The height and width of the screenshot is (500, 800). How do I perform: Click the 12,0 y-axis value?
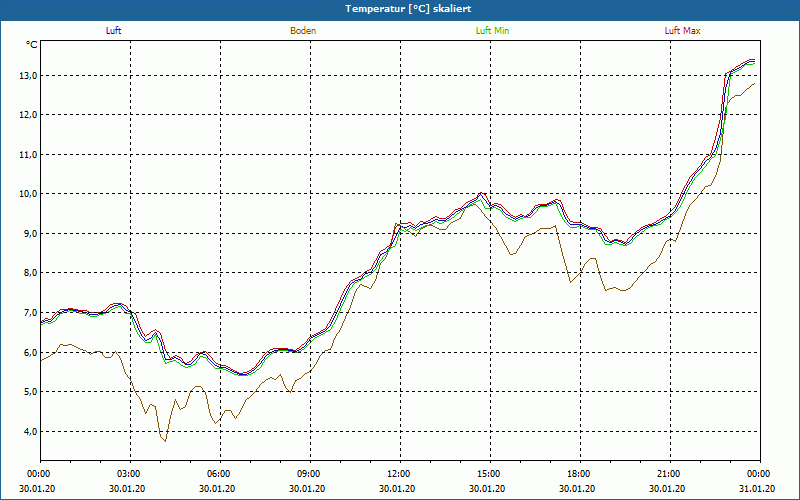pyautogui.click(x=29, y=115)
